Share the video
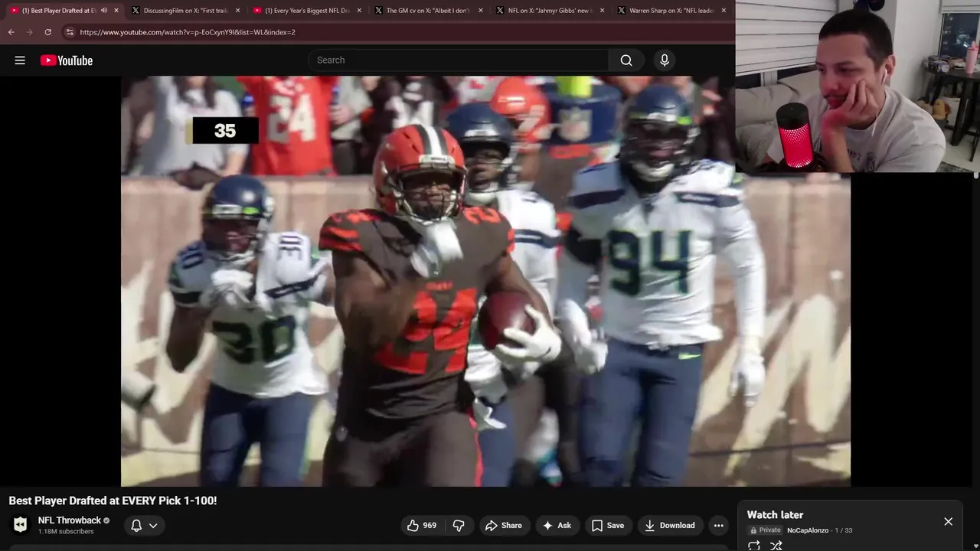The image size is (980, 551). (503, 525)
